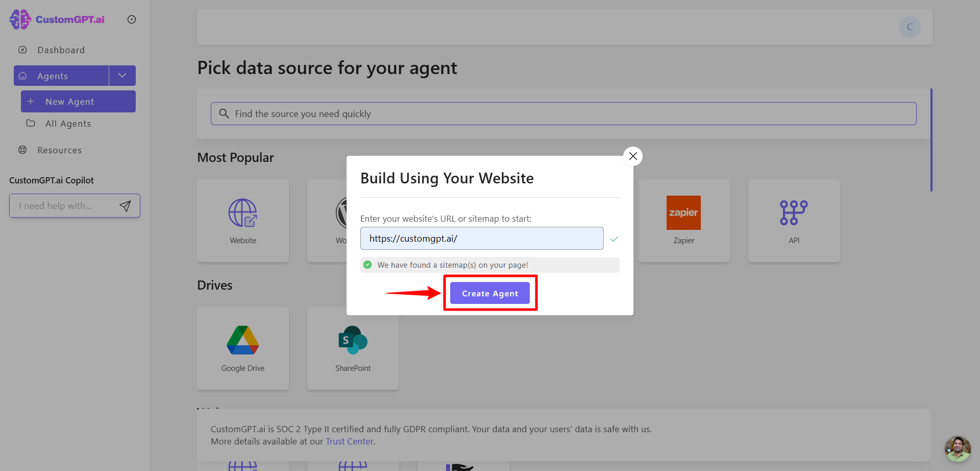Send Copilot message with paper plane icon
This screenshot has width=980, height=471.
(125, 206)
